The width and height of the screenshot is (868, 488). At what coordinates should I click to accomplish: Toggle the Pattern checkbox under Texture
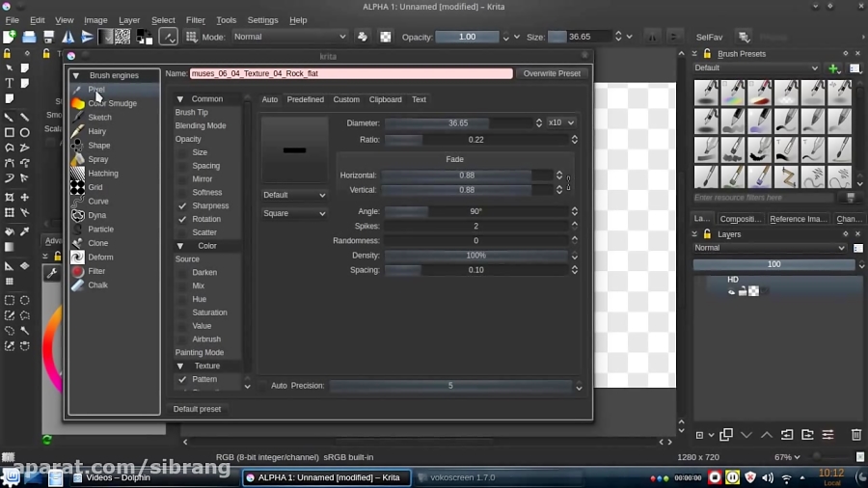182,380
